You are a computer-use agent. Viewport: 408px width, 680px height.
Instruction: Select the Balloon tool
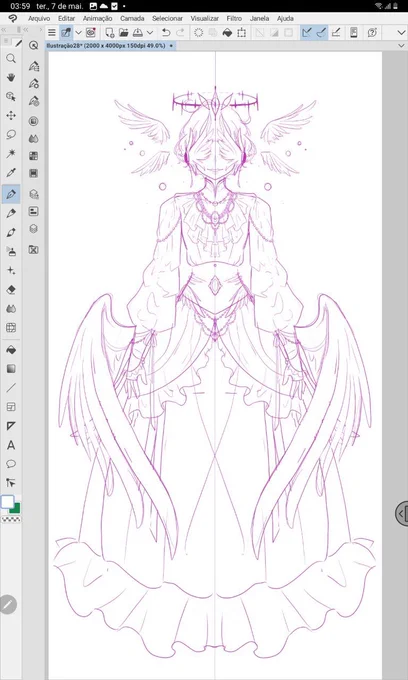click(x=11, y=464)
